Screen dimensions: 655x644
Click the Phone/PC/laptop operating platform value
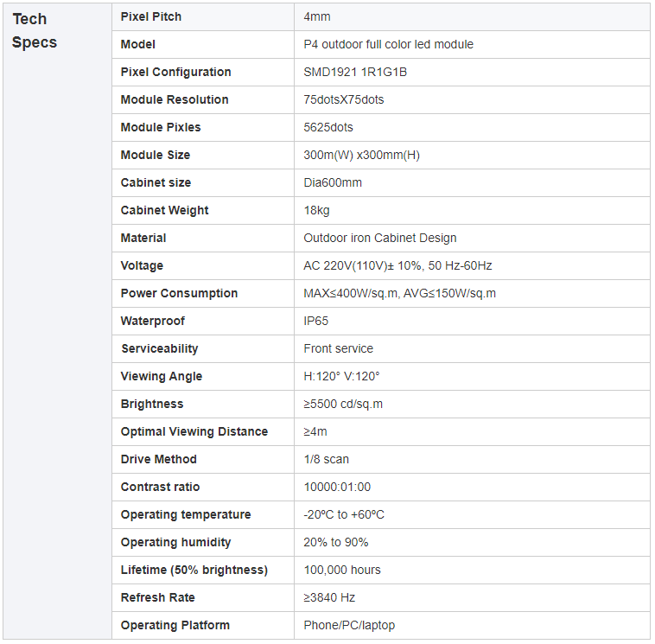click(x=349, y=625)
